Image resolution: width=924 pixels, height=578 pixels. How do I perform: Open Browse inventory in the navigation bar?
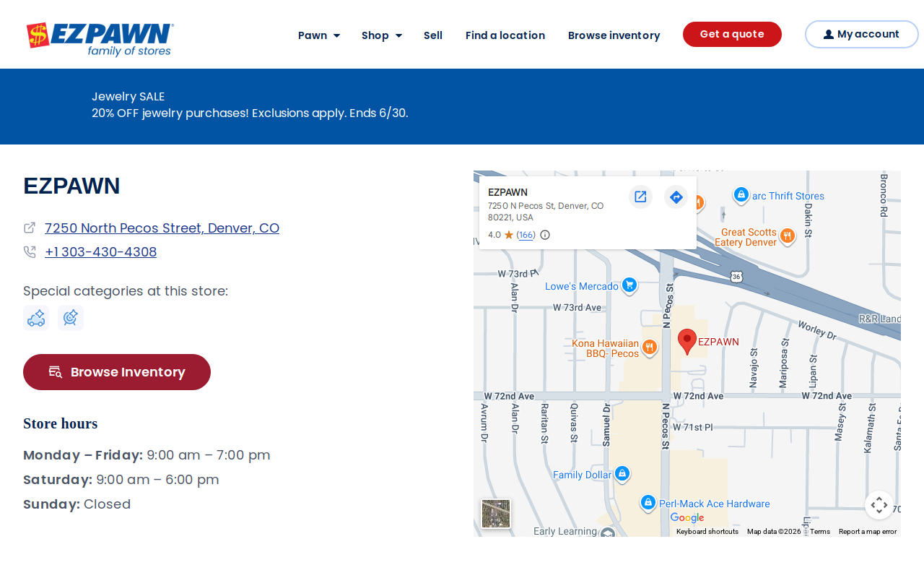614,35
